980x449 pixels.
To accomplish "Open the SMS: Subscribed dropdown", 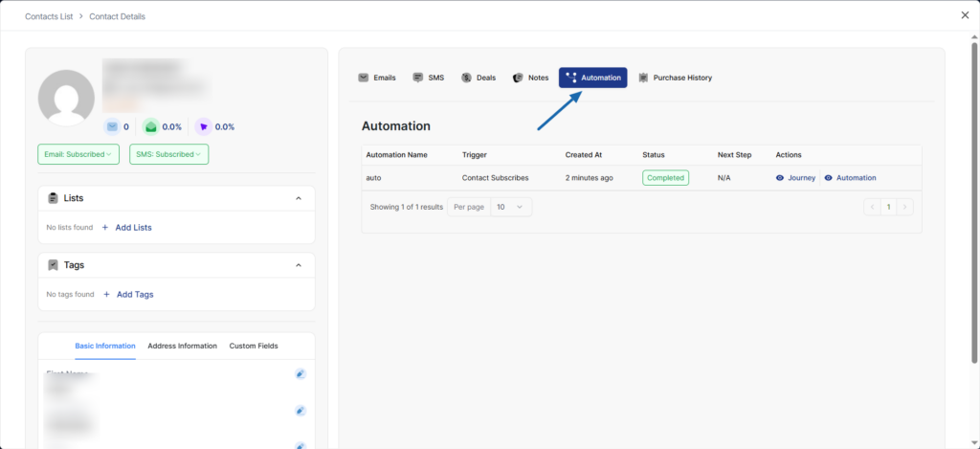I will [168, 154].
